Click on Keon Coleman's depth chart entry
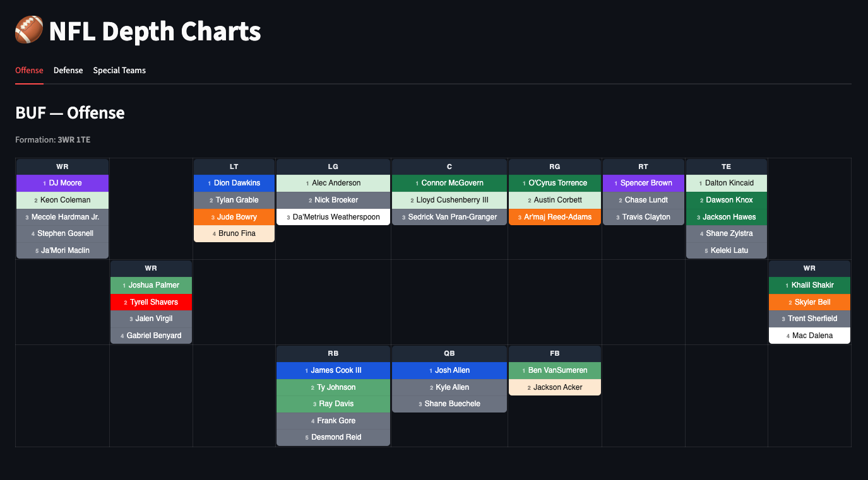The image size is (868, 480). pyautogui.click(x=62, y=200)
